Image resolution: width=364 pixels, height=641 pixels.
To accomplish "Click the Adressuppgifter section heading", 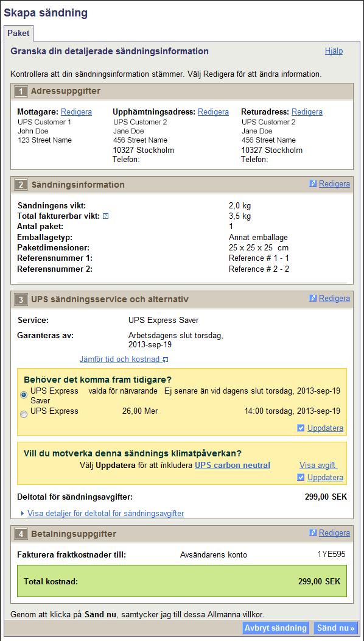I will point(65,91).
